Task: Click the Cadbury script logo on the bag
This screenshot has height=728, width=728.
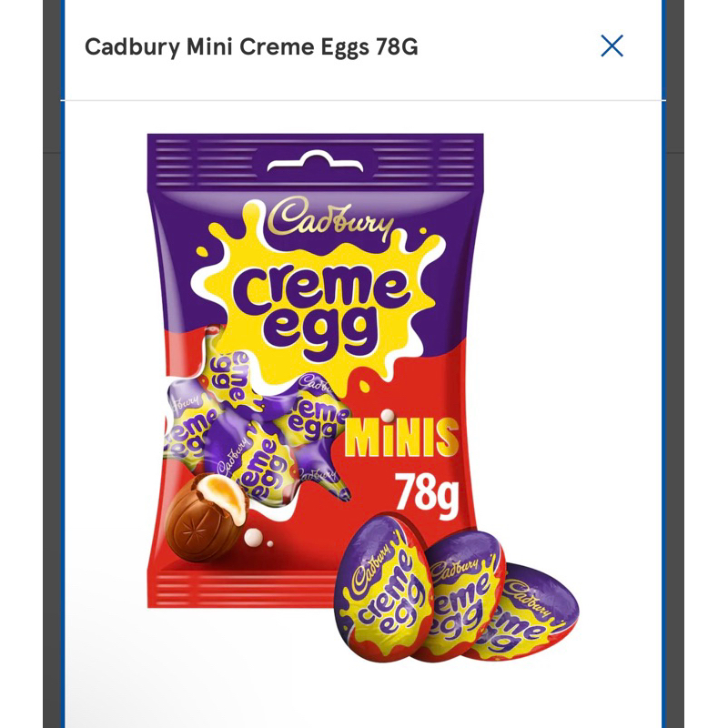Action: click(x=330, y=217)
